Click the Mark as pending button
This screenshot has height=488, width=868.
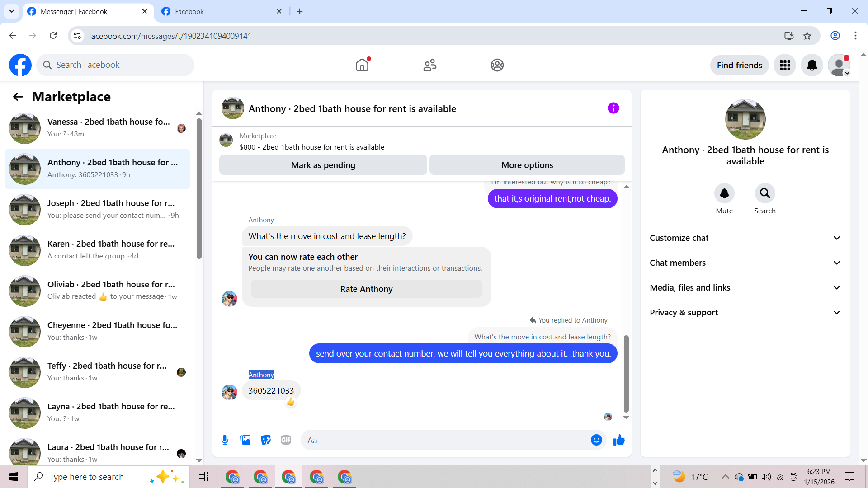(323, 165)
